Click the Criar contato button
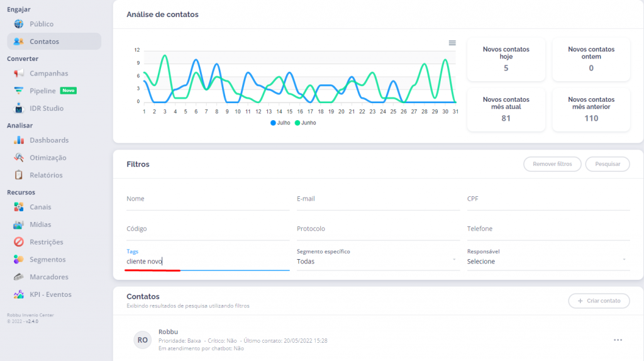 click(x=599, y=301)
